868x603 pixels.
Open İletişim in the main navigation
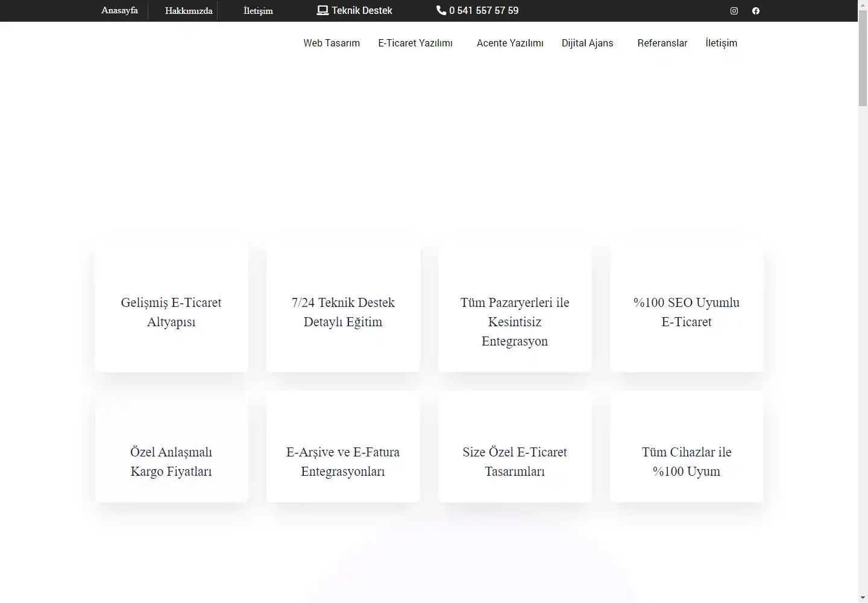click(x=722, y=43)
